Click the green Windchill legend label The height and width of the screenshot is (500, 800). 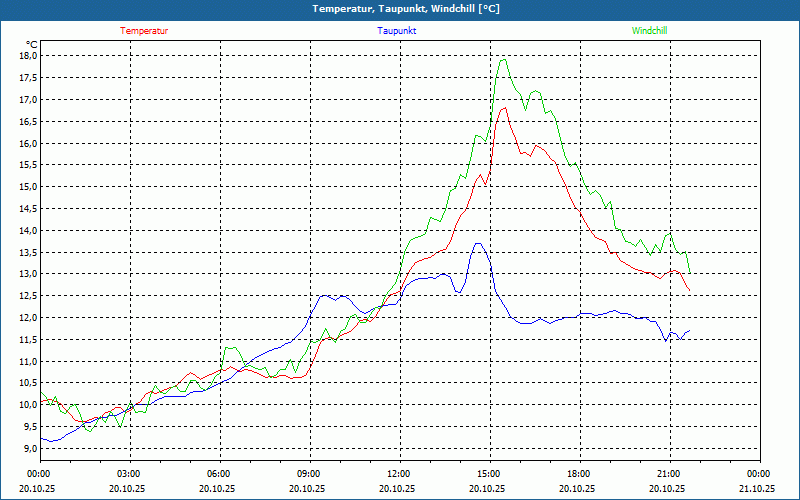[x=649, y=31]
